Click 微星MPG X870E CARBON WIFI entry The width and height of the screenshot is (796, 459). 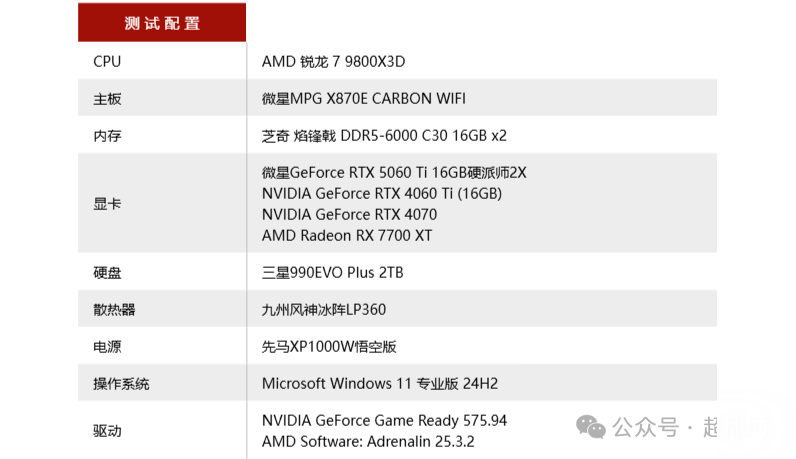363,99
